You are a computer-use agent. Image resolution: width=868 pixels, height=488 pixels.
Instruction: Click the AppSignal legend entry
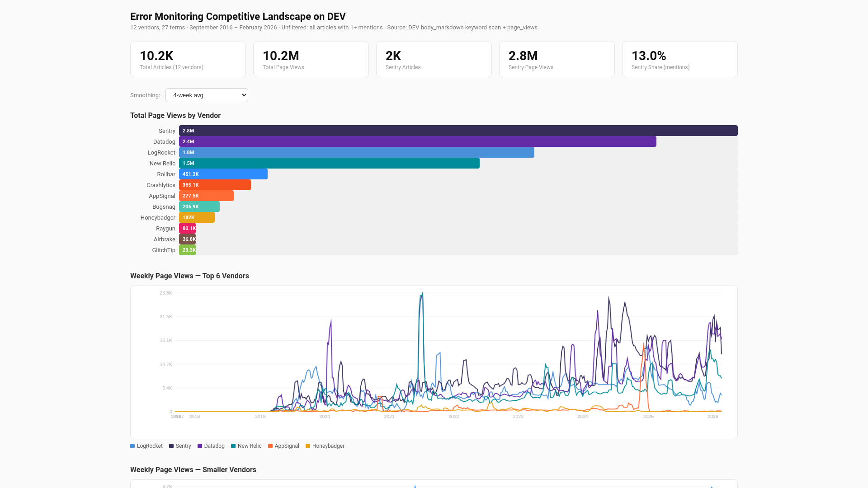(283, 446)
